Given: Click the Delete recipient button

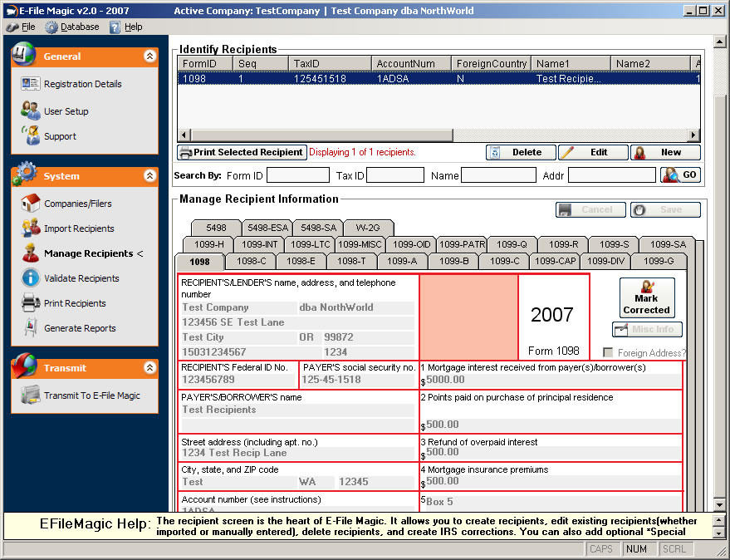Looking at the screenshot, I should [520, 153].
